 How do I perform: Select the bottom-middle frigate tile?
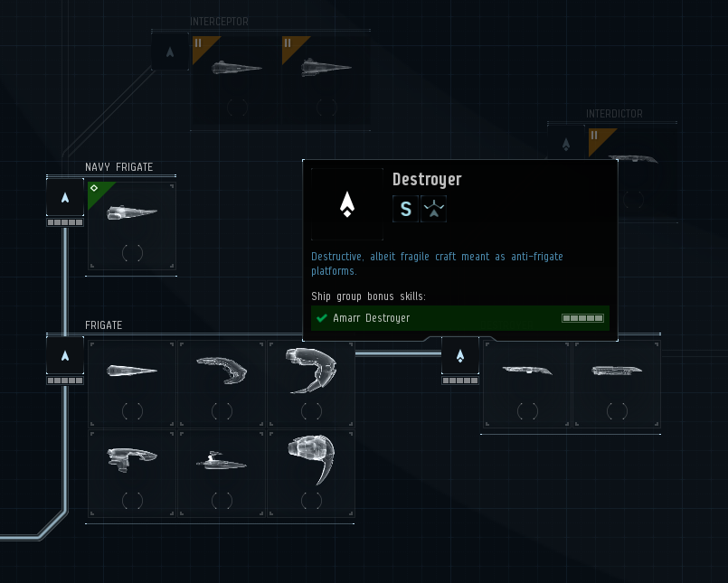222,474
